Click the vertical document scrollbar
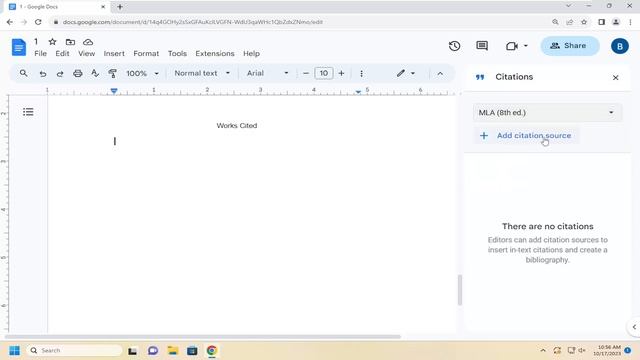 (x=460, y=290)
